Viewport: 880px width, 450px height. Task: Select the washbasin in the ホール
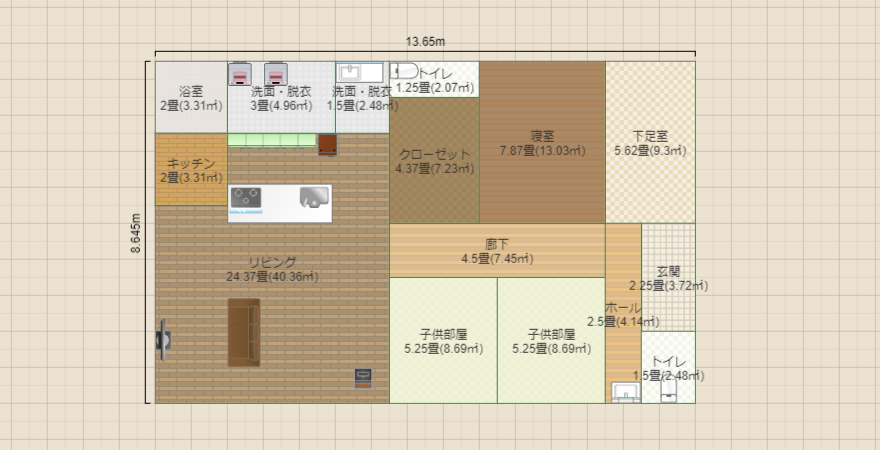(626, 392)
